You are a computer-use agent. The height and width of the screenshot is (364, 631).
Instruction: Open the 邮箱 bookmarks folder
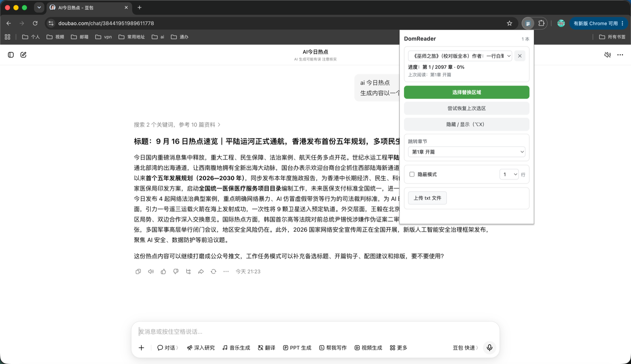80,37
